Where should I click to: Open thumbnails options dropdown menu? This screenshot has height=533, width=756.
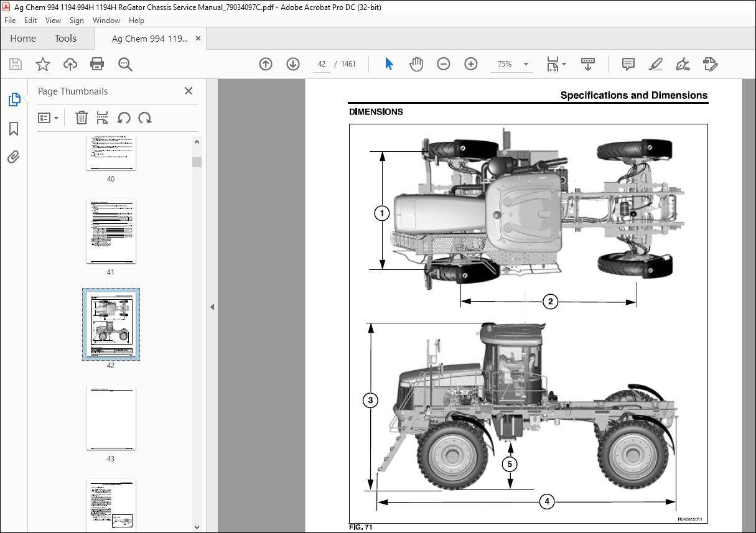[49, 118]
